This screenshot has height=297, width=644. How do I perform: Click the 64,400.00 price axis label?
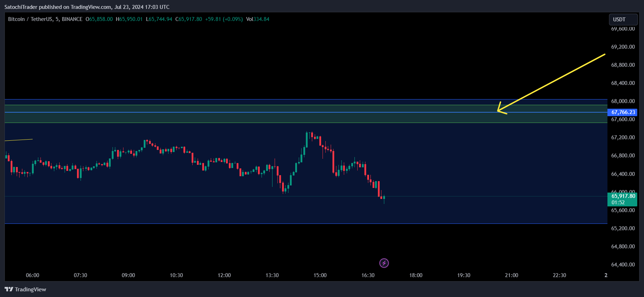(x=623, y=265)
